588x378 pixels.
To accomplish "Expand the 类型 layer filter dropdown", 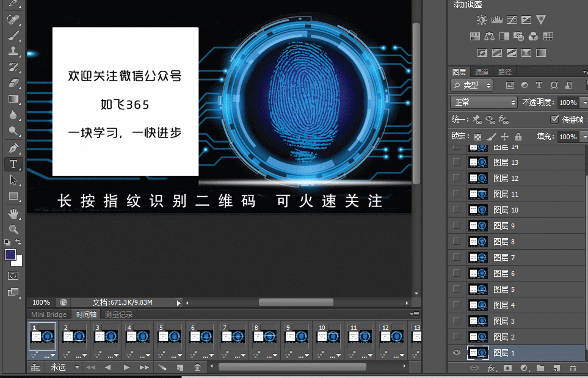I will click(x=471, y=85).
